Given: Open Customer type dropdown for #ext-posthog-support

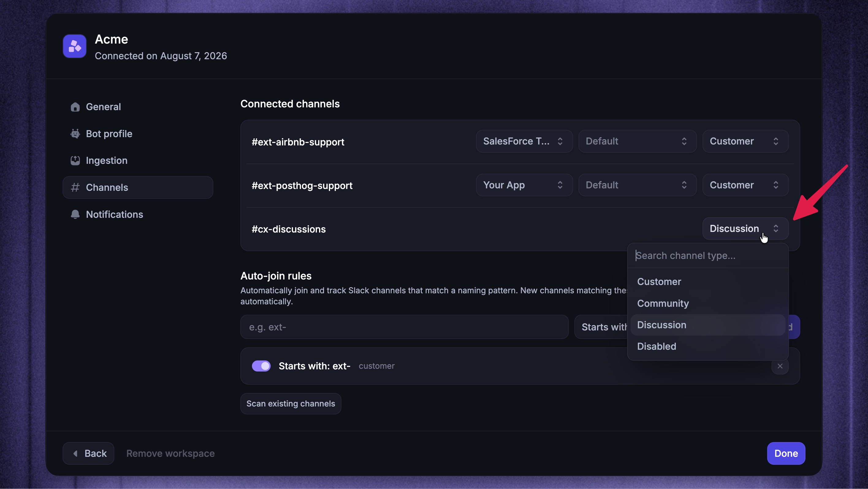Looking at the screenshot, I should point(745,185).
